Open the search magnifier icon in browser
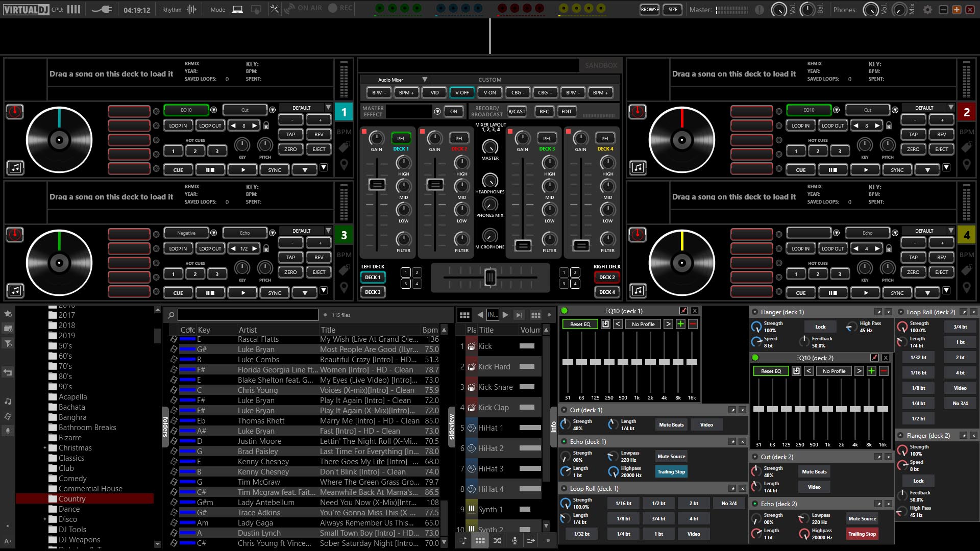This screenshot has height=551, width=980. (x=171, y=315)
